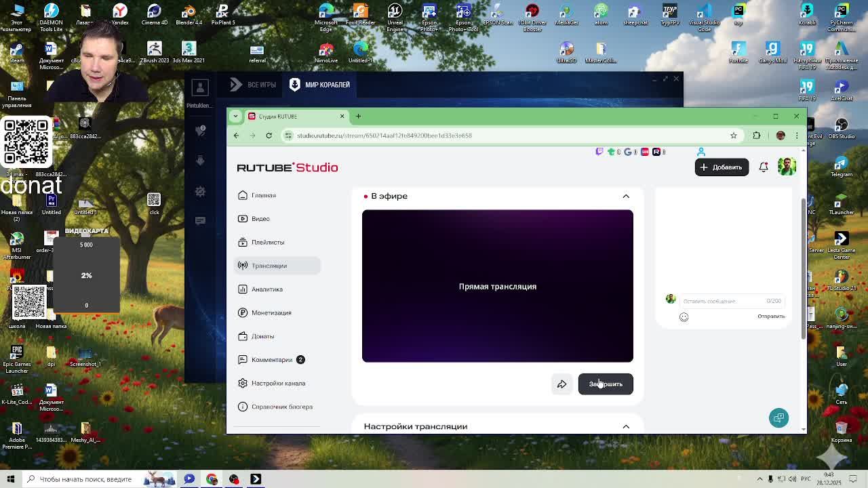Image resolution: width=868 pixels, height=488 pixels.
Task: Open the 3ds Max 2021 desktop shortcut
Action: pyautogui.click(x=189, y=52)
